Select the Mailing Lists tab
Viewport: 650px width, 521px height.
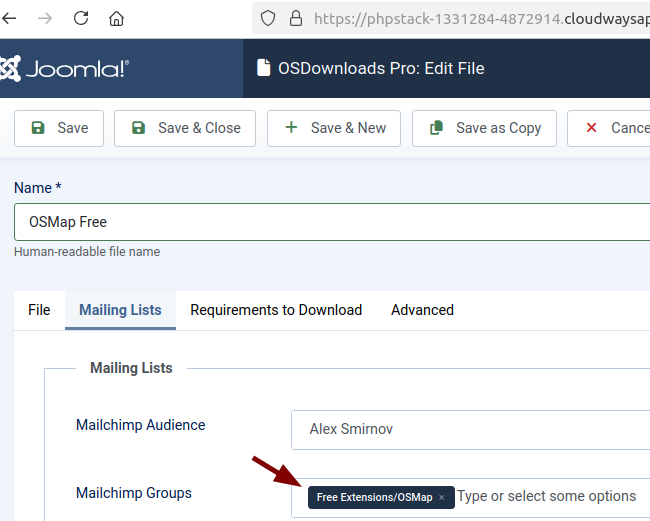(x=120, y=310)
